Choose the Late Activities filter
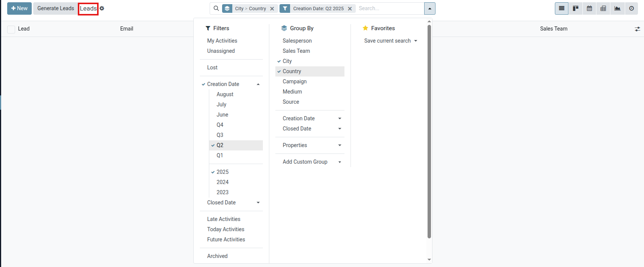Screen dimensions: 644x267 (x=224, y=219)
